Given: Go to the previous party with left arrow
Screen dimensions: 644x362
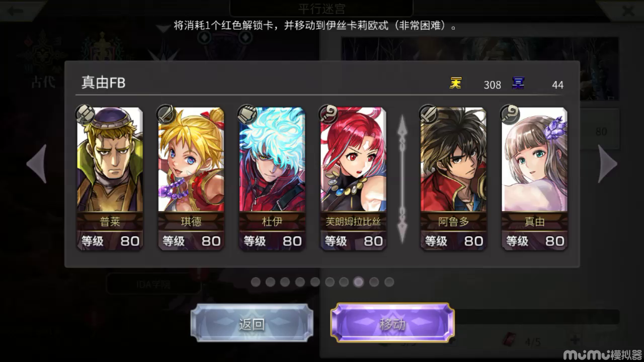Looking at the screenshot, I should 36,164.
